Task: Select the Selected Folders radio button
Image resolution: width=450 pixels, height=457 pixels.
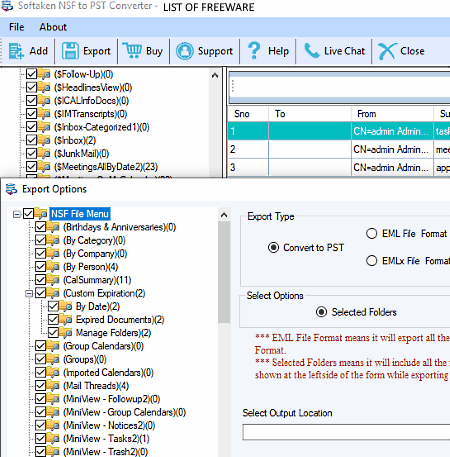Action: pos(321,312)
